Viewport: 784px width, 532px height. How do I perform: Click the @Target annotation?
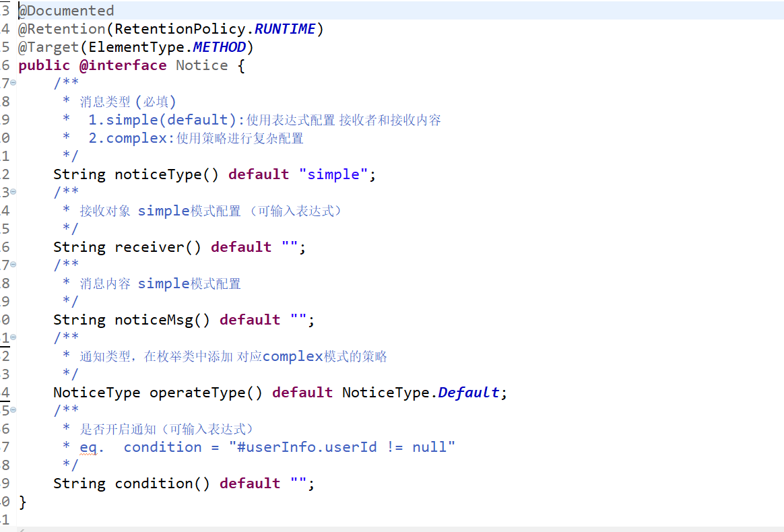[48, 47]
